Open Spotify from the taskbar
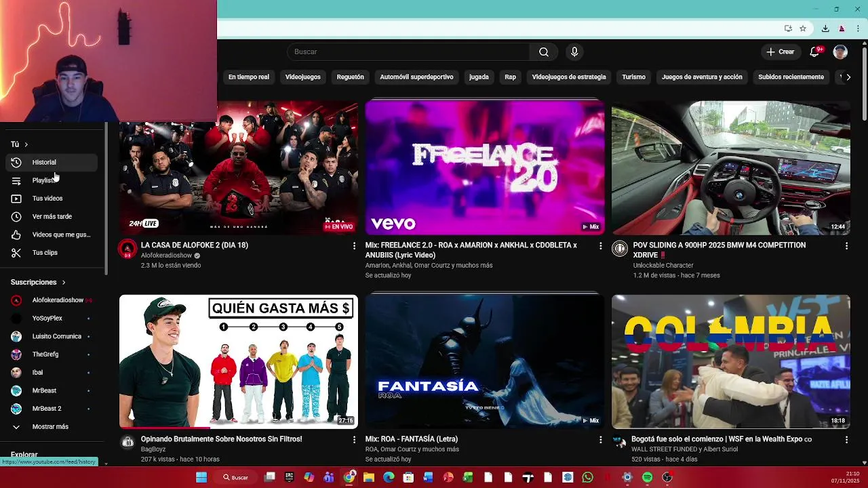 [648, 478]
